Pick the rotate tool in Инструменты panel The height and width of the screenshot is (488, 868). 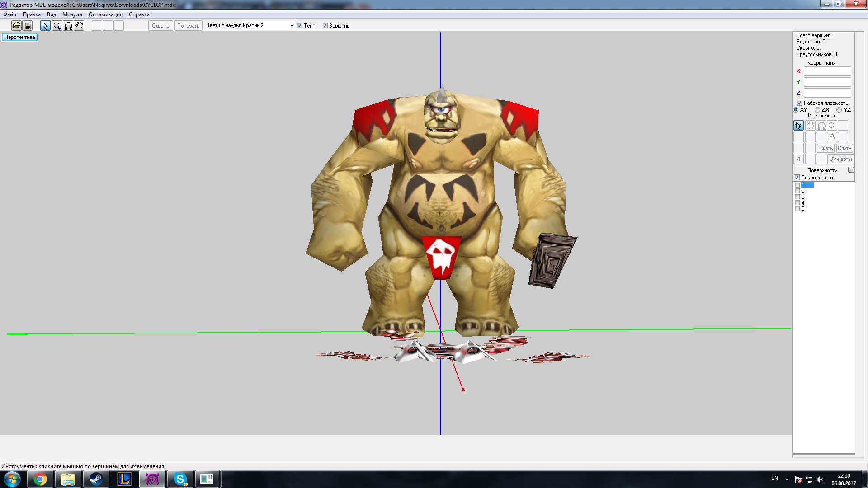(821, 126)
